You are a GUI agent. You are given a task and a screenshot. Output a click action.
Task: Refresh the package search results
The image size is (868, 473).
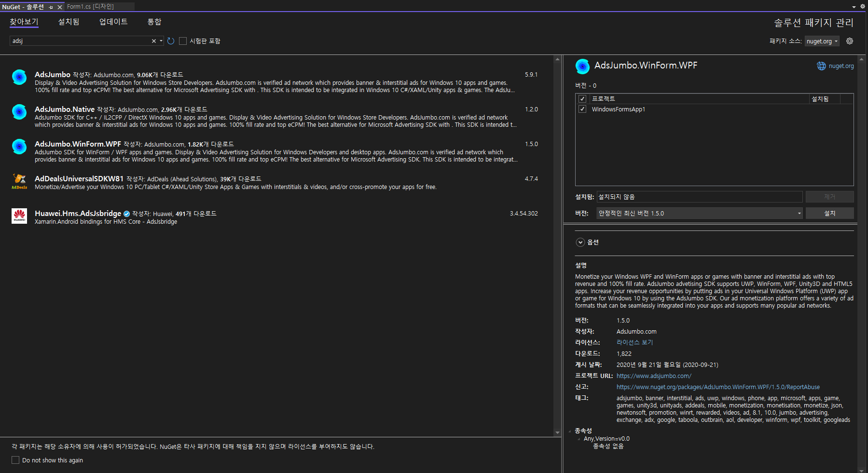[171, 41]
